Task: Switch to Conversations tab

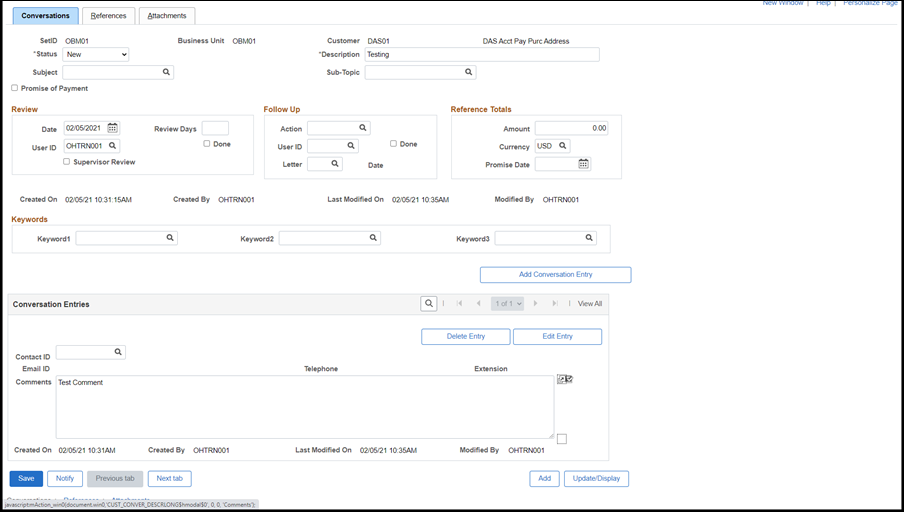Action: pyautogui.click(x=46, y=16)
